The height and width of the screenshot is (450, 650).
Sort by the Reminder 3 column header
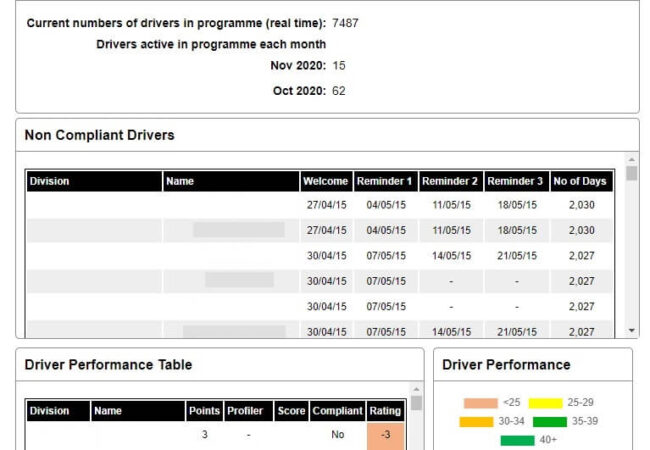[x=517, y=181]
